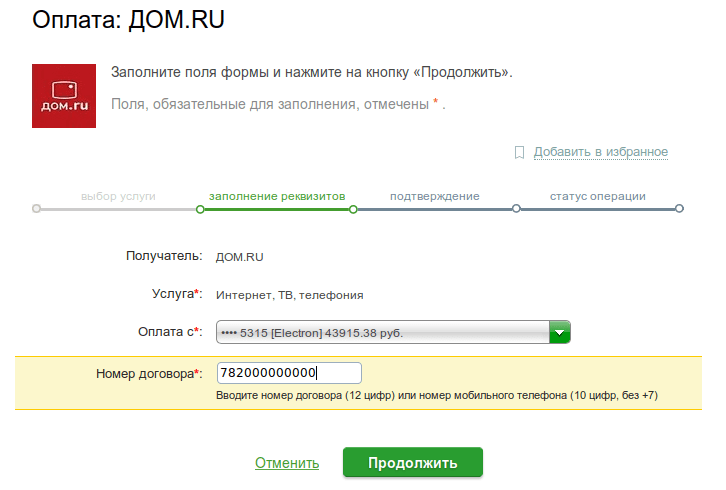The image size is (726, 490).
Task: Select the подтверждение step label
Action: click(435, 196)
